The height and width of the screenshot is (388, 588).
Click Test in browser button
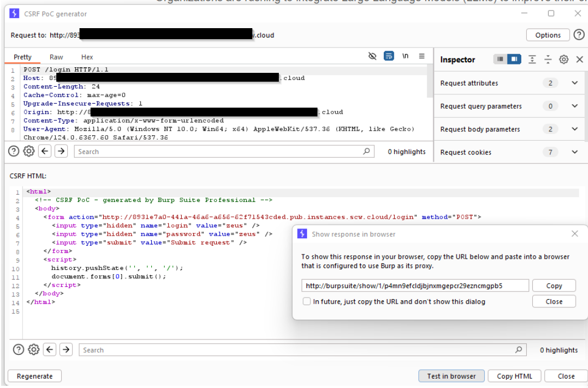click(451, 376)
